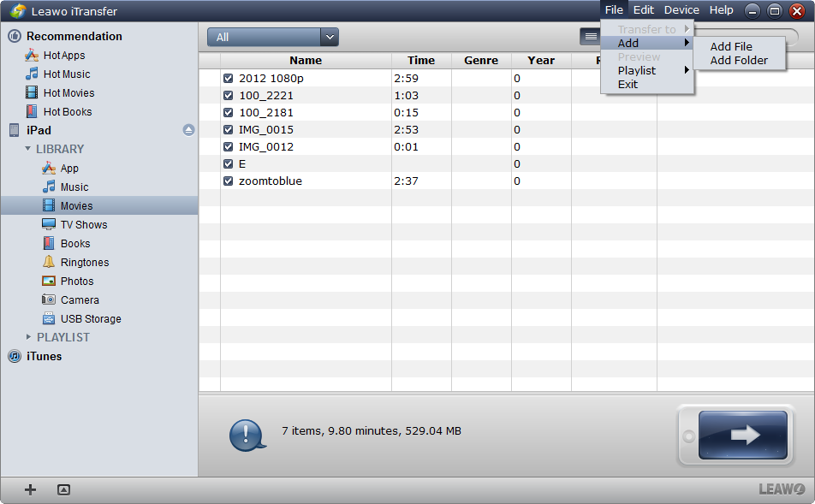This screenshot has height=504, width=815.
Task: Select the iPad device icon
Action: [x=15, y=130]
